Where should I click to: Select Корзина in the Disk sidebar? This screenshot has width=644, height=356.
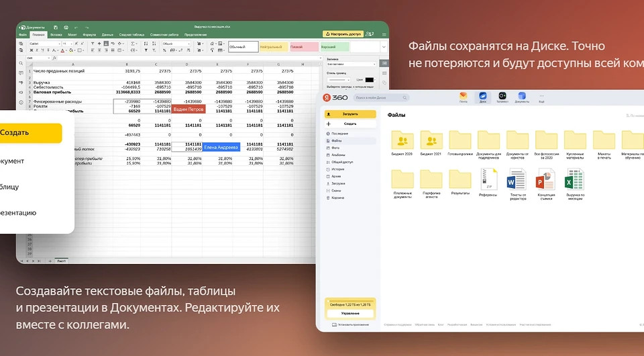click(337, 198)
